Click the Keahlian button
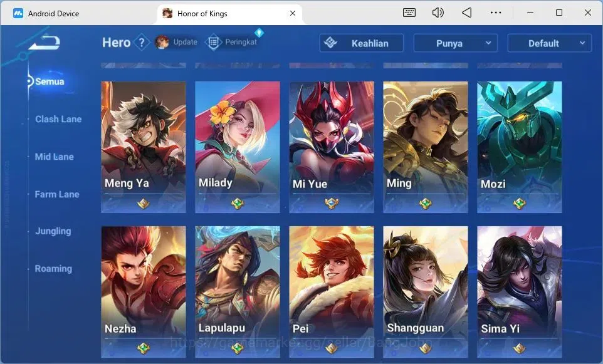This screenshot has height=364, width=603. coord(362,43)
